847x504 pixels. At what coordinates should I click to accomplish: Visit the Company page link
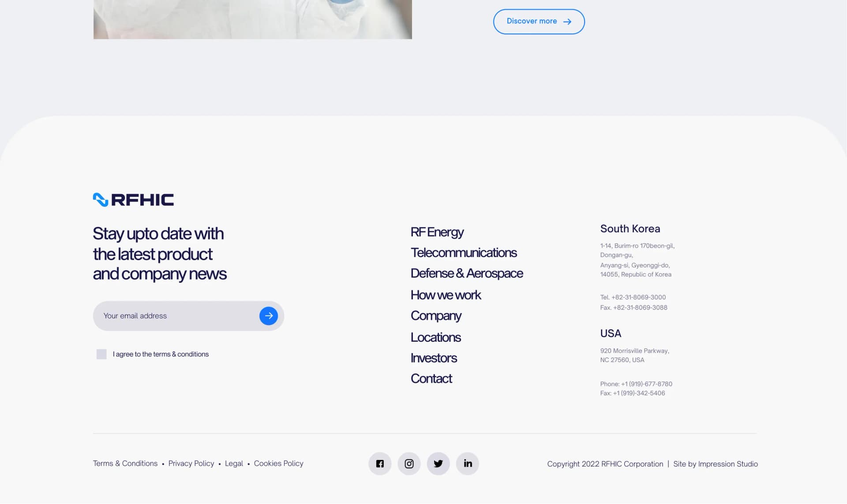[436, 316]
